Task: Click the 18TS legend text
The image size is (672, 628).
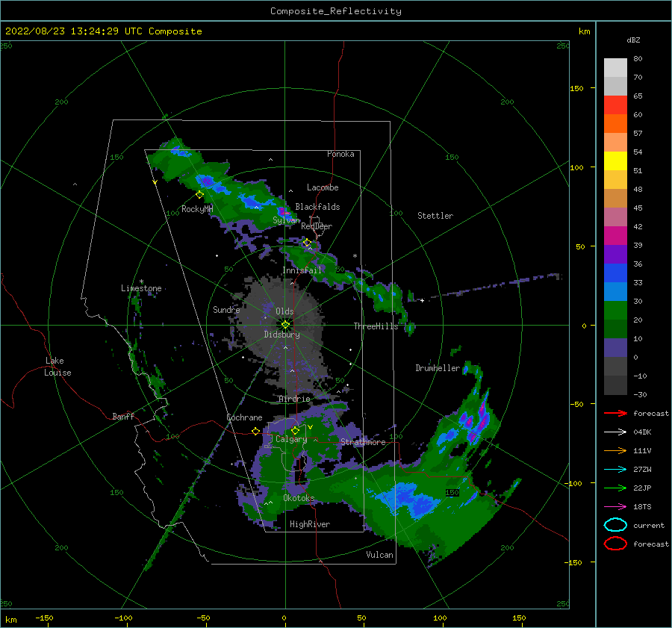Action: click(642, 507)
